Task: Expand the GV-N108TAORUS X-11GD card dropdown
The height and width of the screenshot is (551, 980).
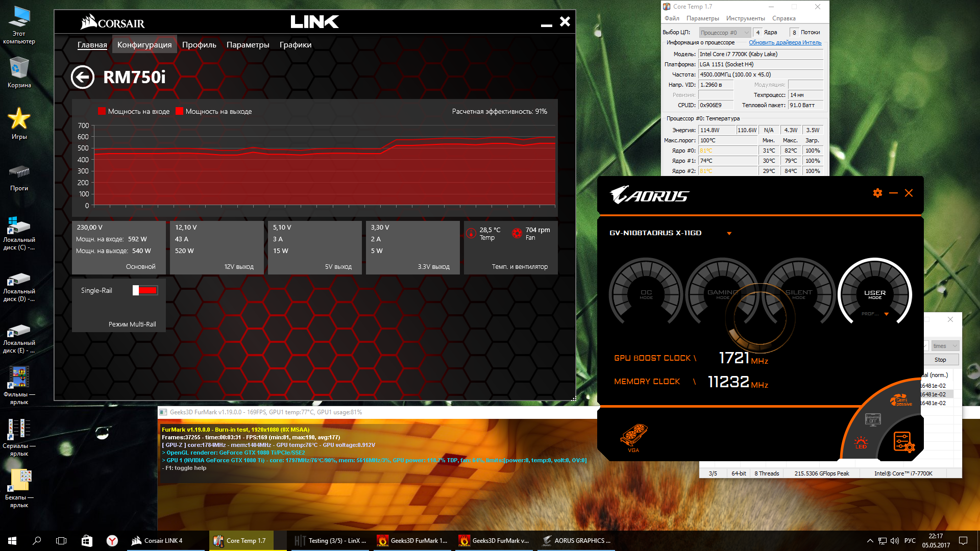Action: tap(729, 234)
